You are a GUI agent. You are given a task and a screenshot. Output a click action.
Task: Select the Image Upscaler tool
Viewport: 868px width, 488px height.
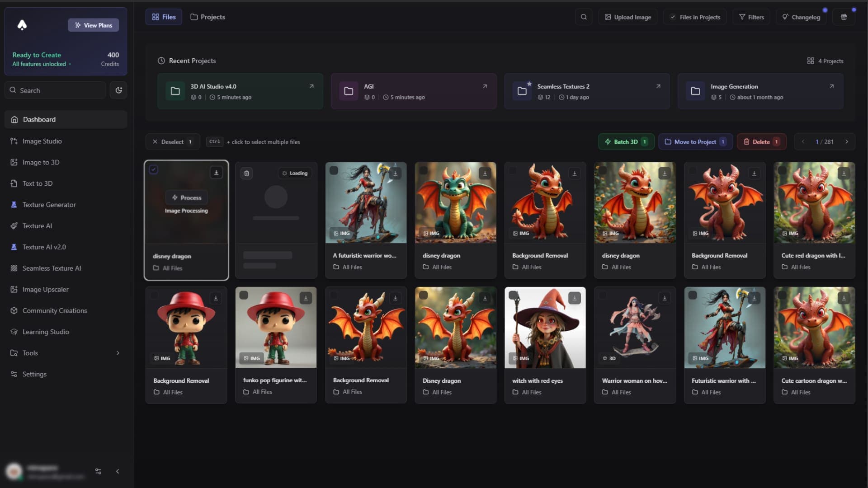tap(45, 289)
